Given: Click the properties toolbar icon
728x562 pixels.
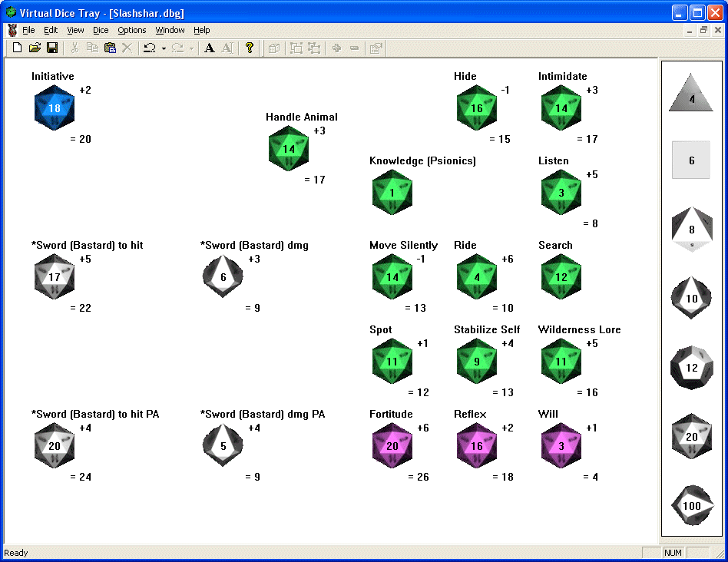Looking at the screenshot, I should (376, 48).
